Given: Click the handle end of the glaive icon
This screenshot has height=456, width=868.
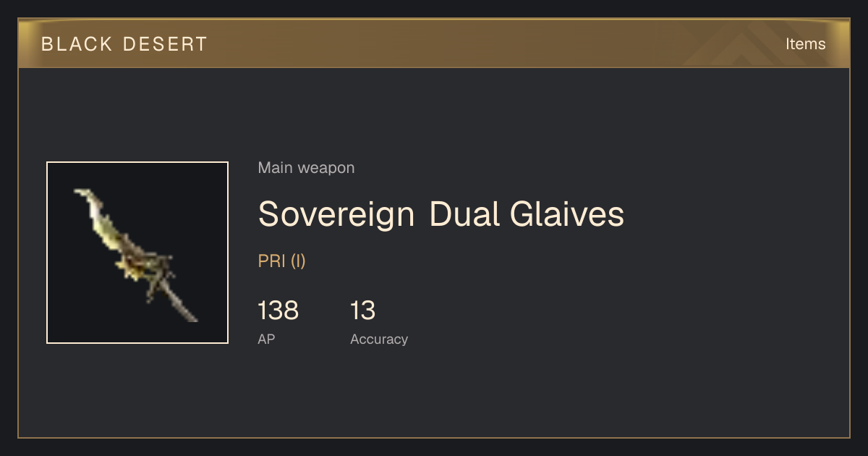Looking at the screenshot, I should point(191,316).
